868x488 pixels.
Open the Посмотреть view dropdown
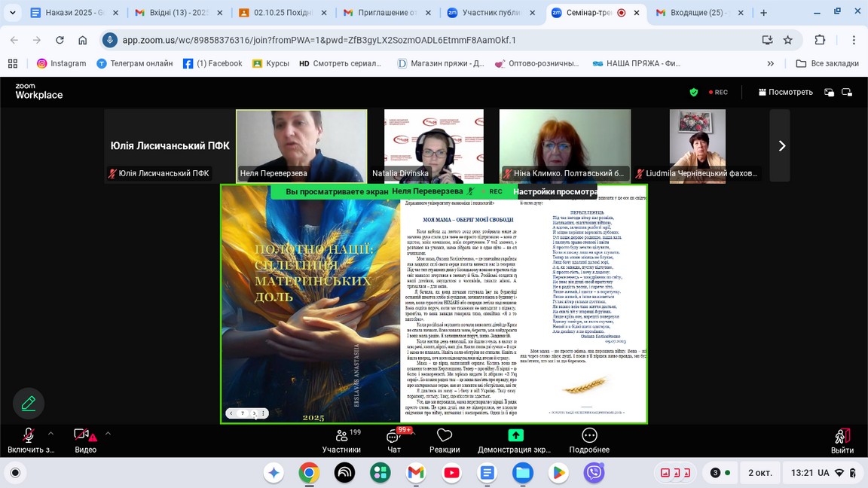pos(785,92)
